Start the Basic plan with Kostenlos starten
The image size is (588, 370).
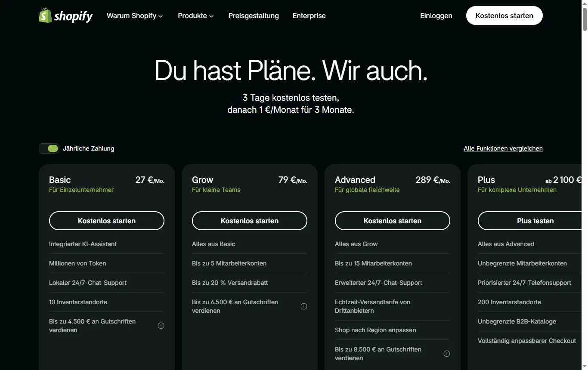pyautogui.click(x=107, y=221)
